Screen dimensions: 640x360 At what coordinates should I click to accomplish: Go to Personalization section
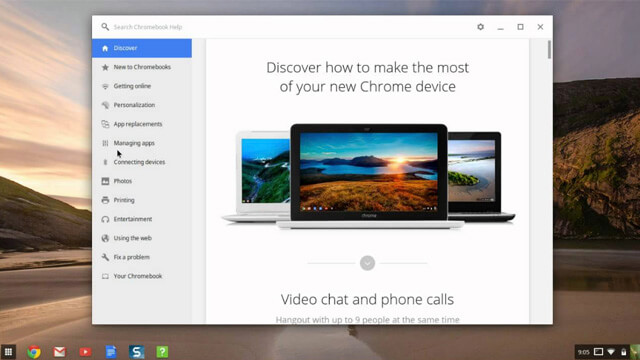point(142,105)
